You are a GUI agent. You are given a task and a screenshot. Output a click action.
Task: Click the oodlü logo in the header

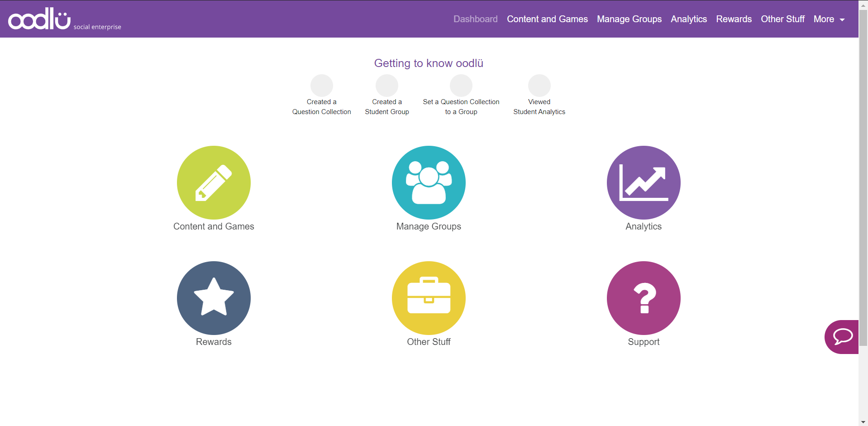(x=40, y=19)
